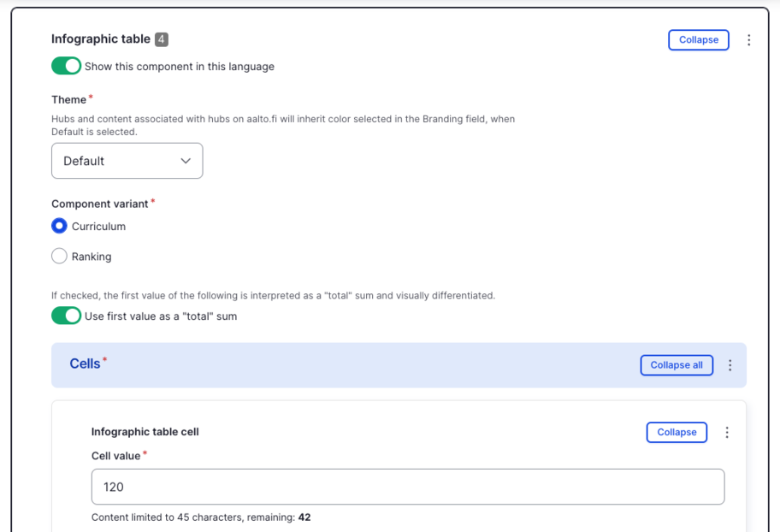Open the Infographic table options kebab menu
The image size is (780, 532).
point(749,40)
